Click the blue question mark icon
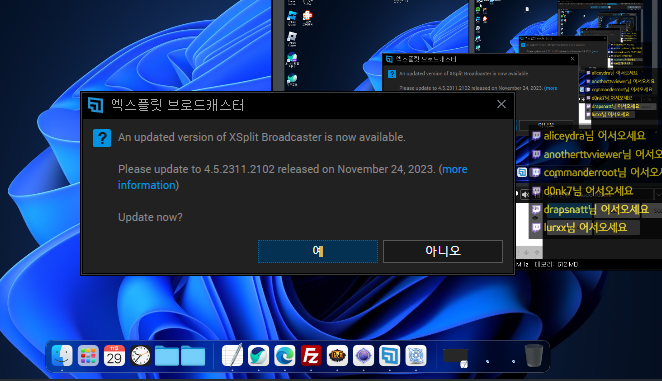Viewport: 662px width, 381px height. [102, 138]
